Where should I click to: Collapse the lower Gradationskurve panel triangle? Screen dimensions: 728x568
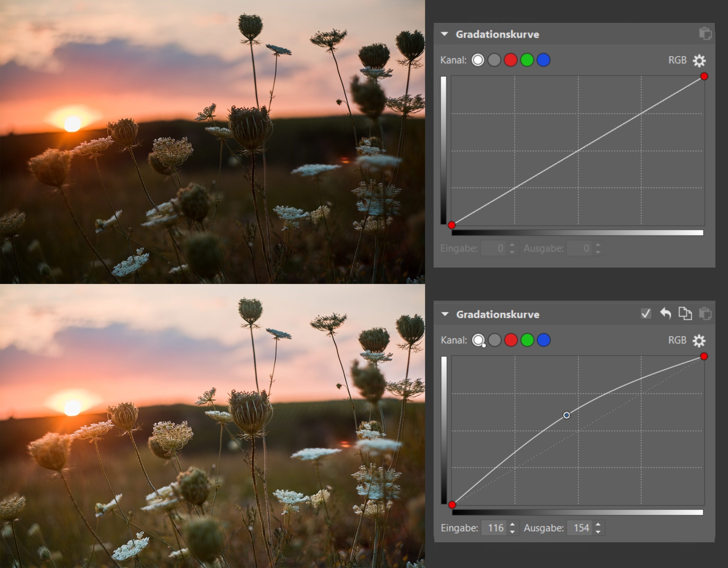[x=445, y=314]
